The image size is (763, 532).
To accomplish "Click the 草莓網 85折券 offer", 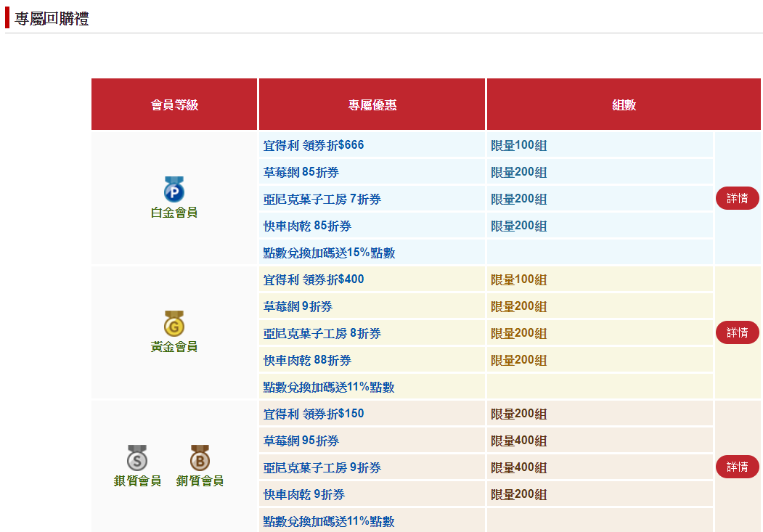I will (x=301, y=172).
